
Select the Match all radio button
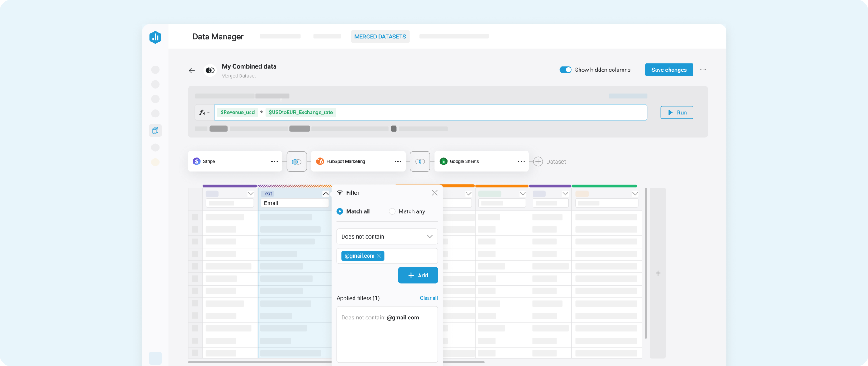coord(340,211)
